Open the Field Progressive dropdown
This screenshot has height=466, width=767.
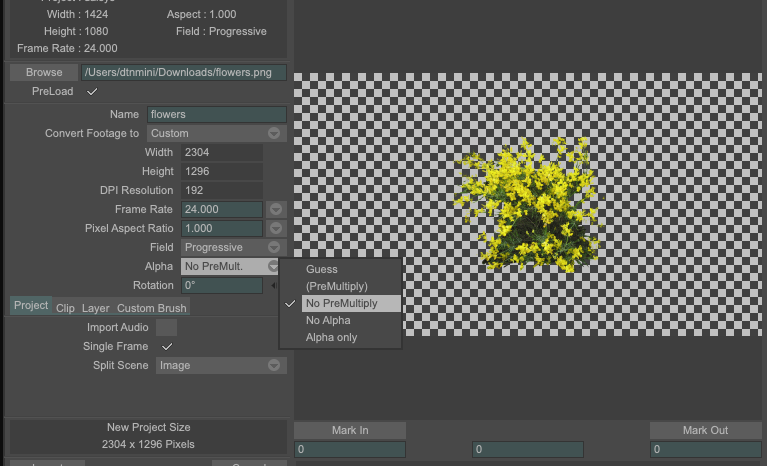point(234,247)
